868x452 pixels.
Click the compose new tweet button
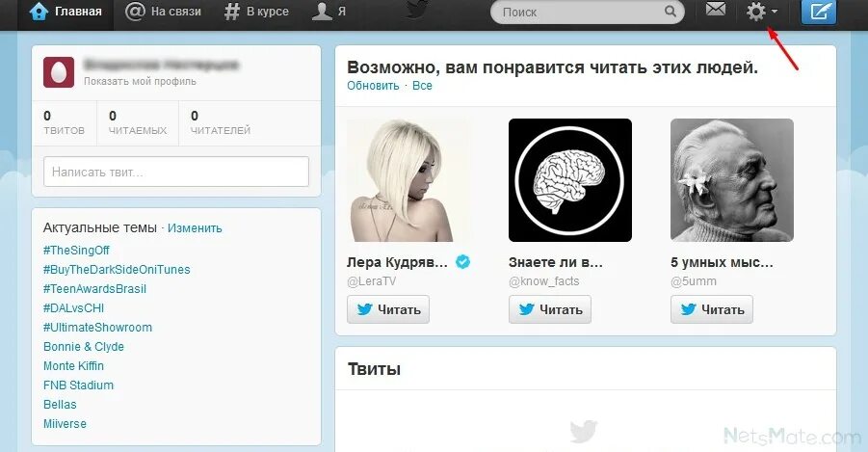(x=819, y=12)
